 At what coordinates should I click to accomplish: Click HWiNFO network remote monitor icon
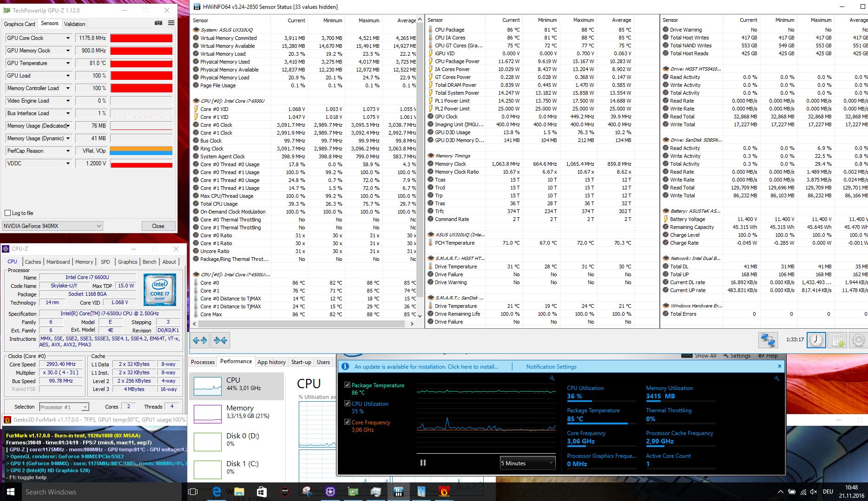(x=768, y=340)
